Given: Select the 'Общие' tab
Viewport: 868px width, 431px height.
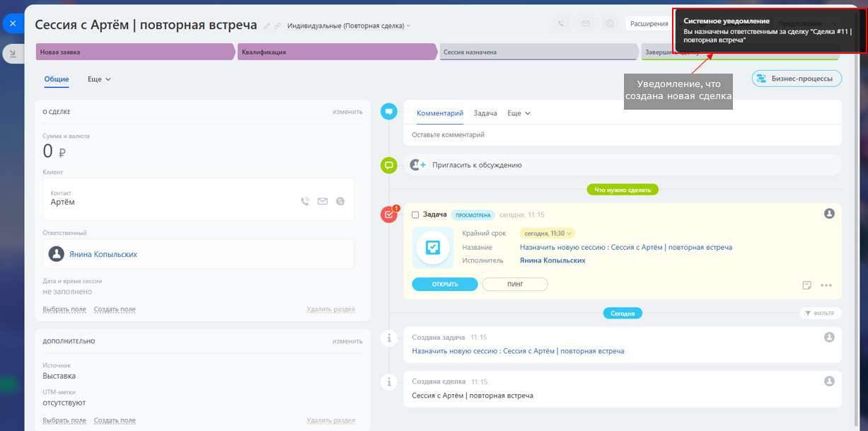Looking at the screenshot, I should (57, 79).
